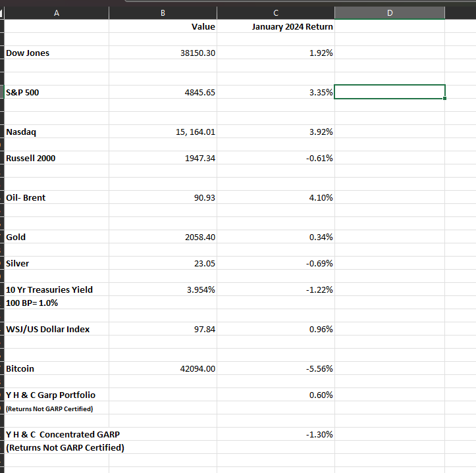Select column B header

(x=163, y=13)
